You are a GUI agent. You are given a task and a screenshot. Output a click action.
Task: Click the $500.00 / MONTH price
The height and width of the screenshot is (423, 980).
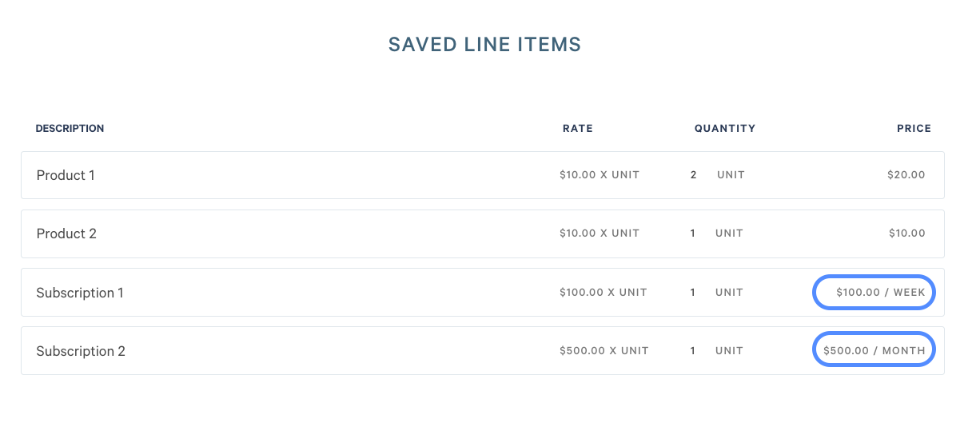[x=874, y=350]
